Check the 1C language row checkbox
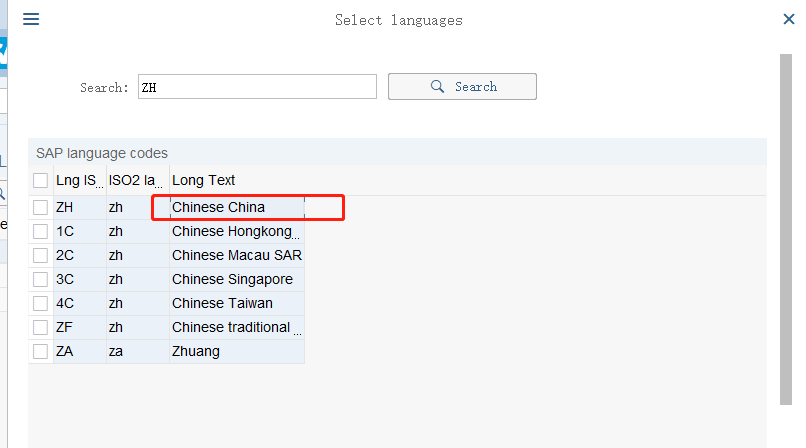The image size is (806, 448). [40, 231]
